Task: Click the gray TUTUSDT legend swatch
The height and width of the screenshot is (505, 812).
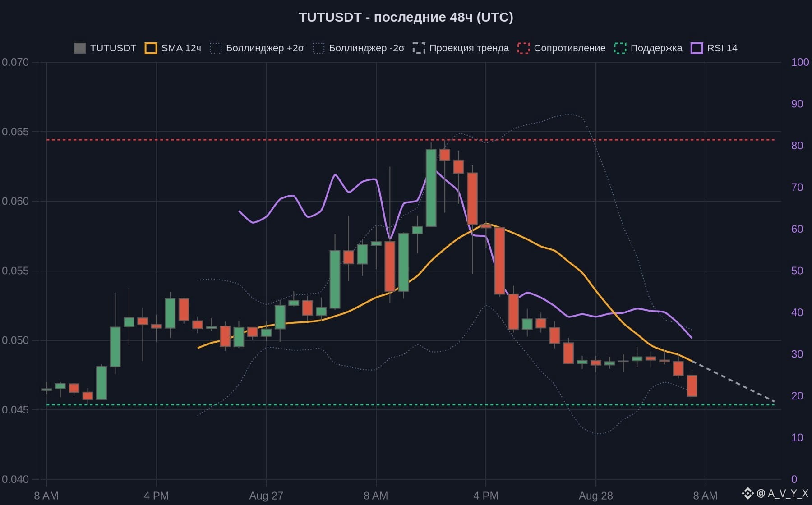Action: pos(80,48)
